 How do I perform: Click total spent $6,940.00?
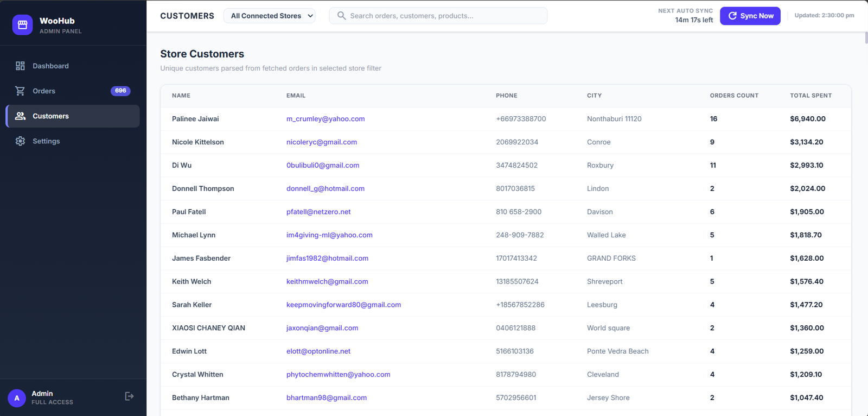pyautogui.click(x=808, y=118)
